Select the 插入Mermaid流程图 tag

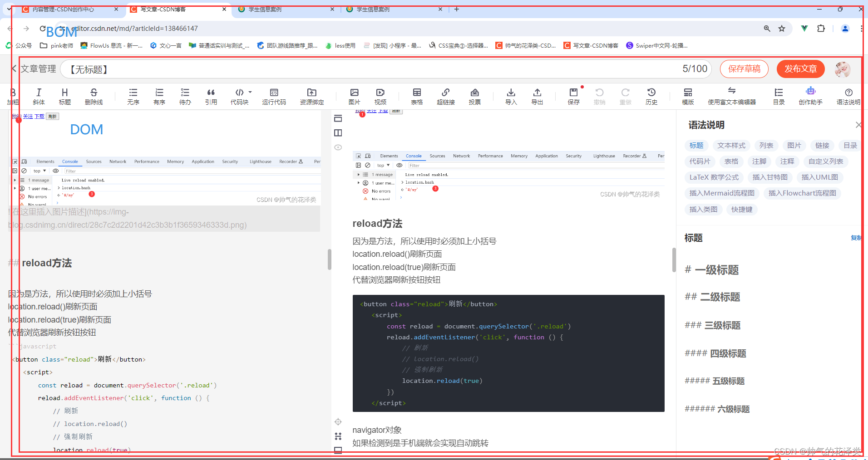pos(722,193)
